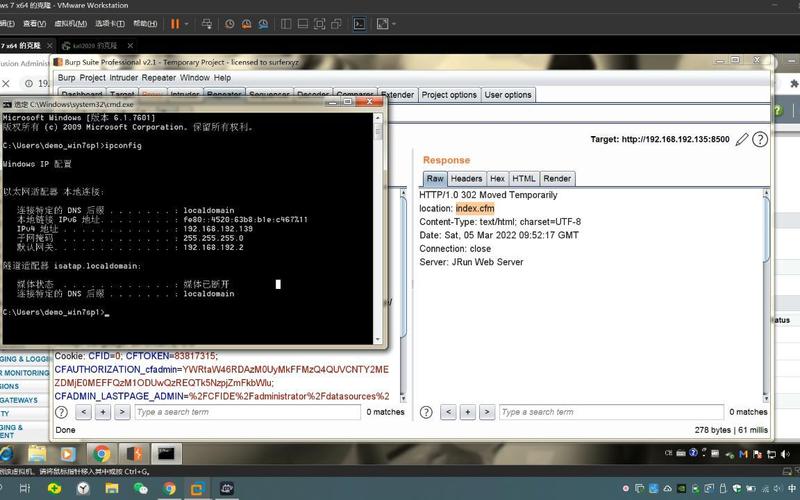Focus response pane search term field

(611, 412)
